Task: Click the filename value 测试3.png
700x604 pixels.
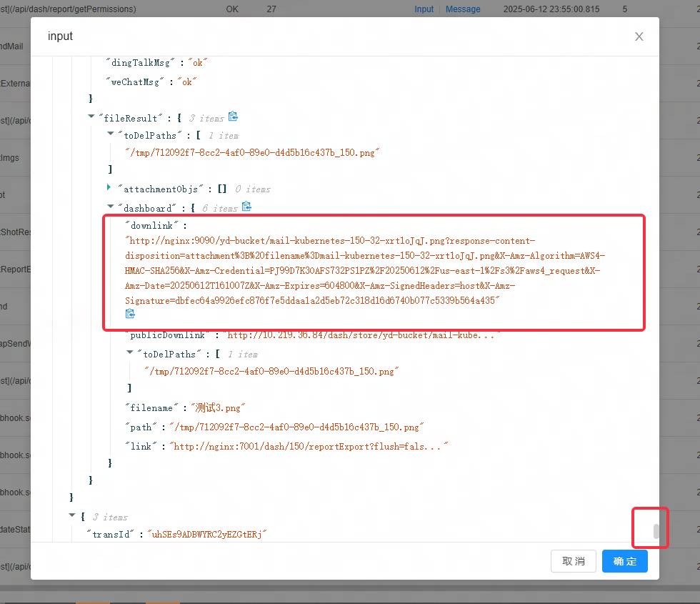Action: (x=219, y=407)
